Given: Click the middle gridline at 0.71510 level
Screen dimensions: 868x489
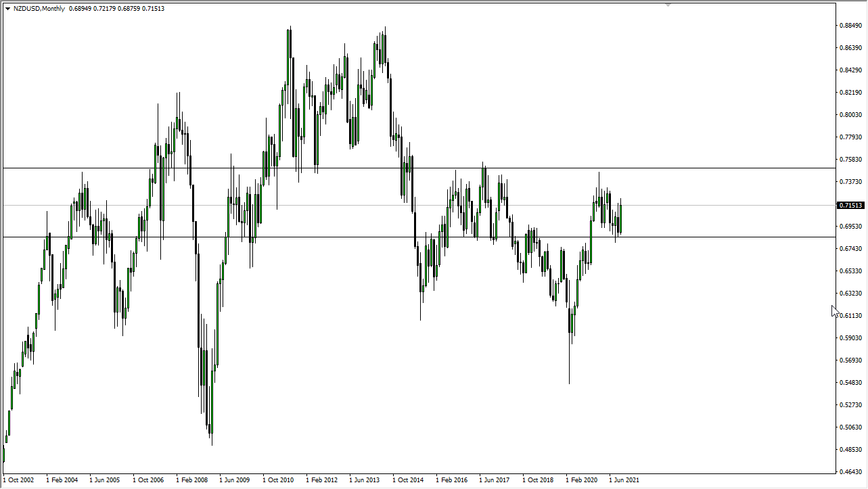Looking at the screenshot, I should point(406,206).
